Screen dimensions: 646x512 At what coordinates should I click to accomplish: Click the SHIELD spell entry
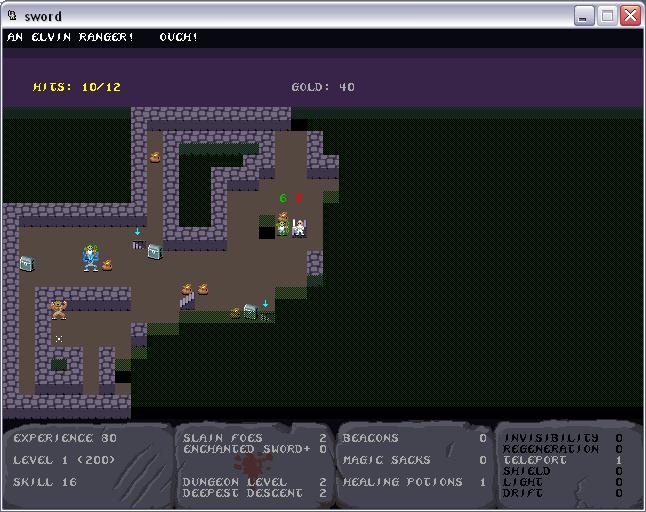(563, 471)
